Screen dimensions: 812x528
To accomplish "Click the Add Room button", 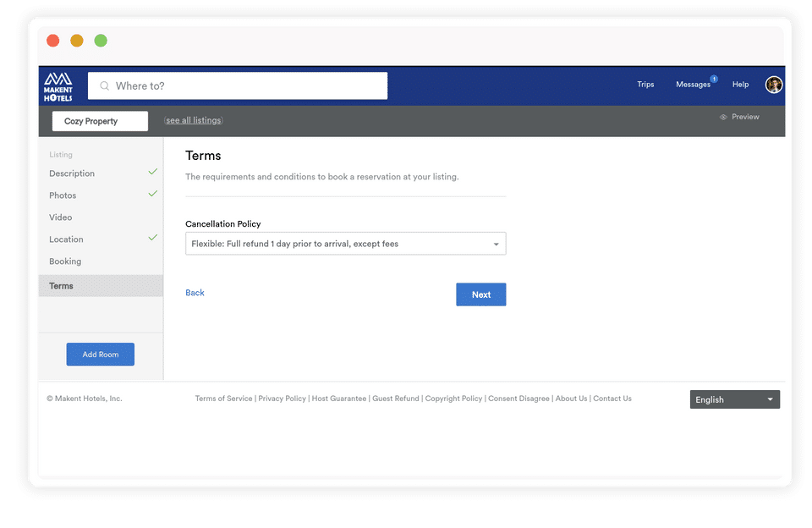I will click(101, 355).
